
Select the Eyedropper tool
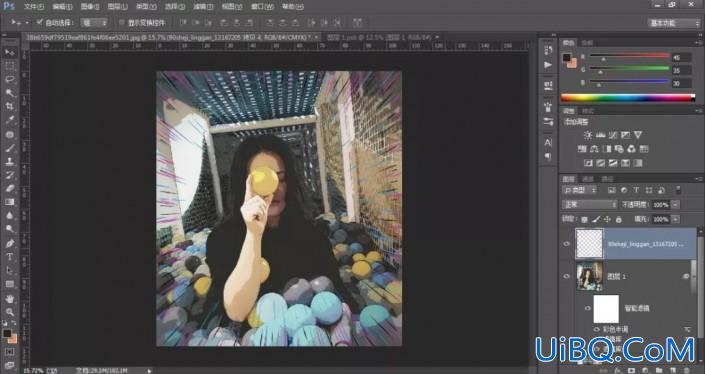point(9,120)
